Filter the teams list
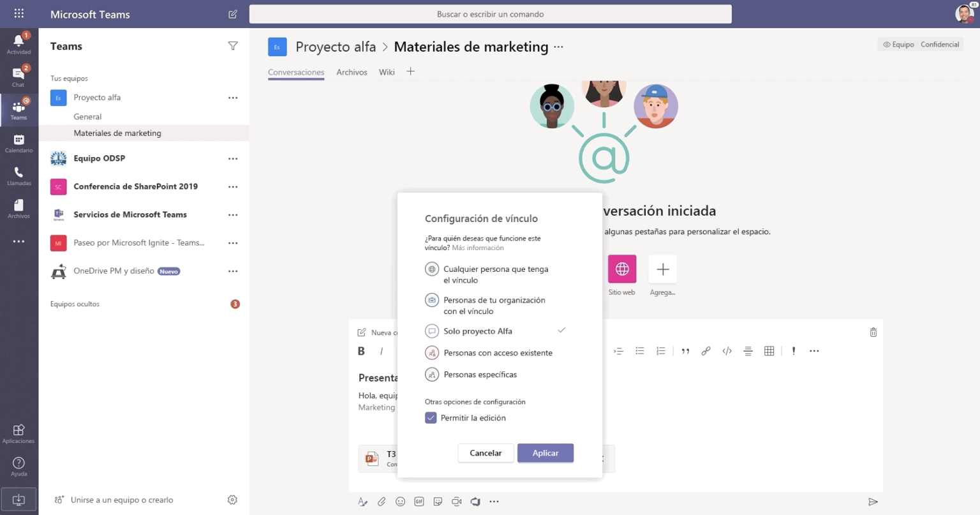 (x=233, y=46)
